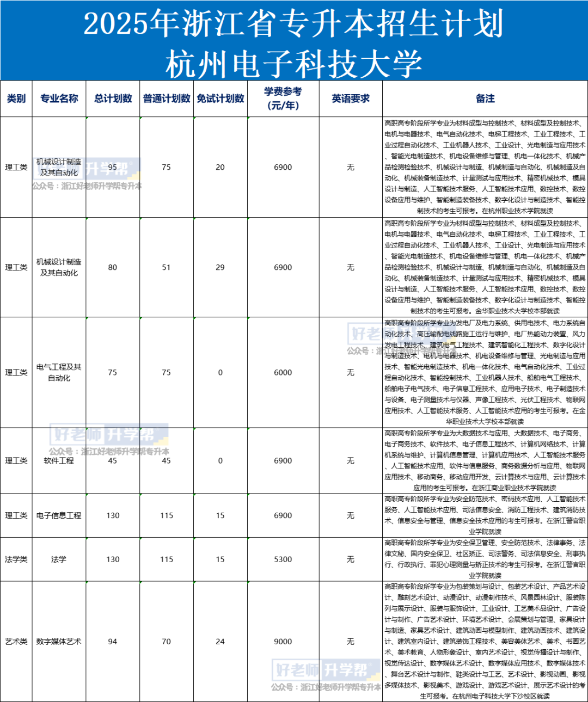Click 电子信息工程 row's 理工类 category cell
This screenshot has width=588, height=702.
[x=16, y=515]
